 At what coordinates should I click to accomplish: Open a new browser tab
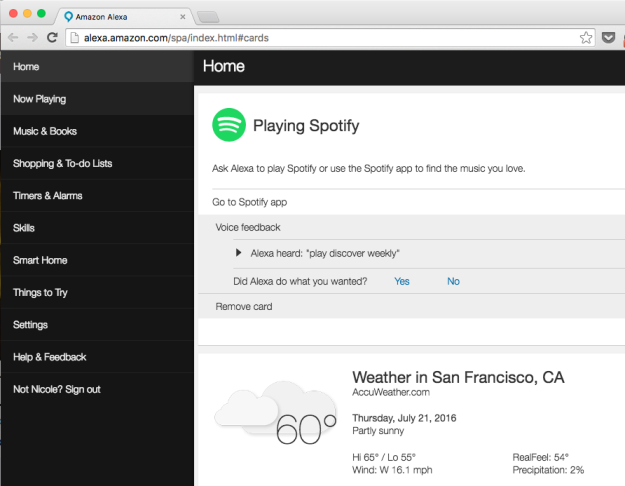[208, 17]
